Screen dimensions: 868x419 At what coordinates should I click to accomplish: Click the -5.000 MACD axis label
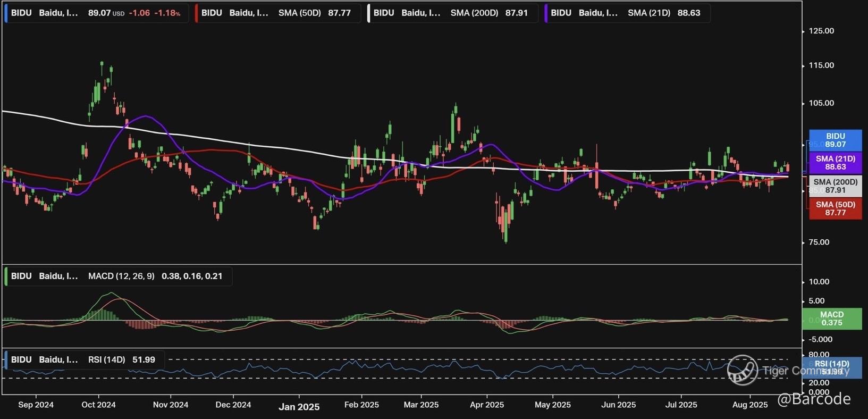(x=820, y=339)
